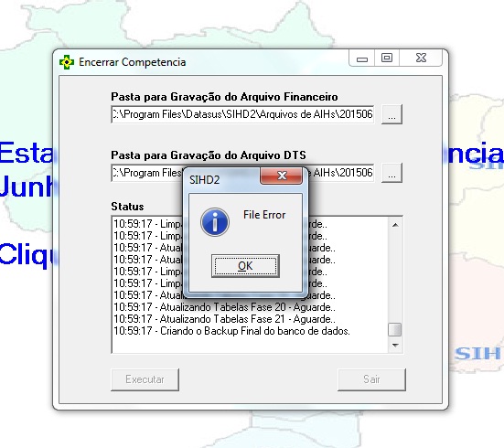Click the blue information icon in the dialog
Image resolution: width=504 pixels, height=448 pixels.
click(215, 222)
